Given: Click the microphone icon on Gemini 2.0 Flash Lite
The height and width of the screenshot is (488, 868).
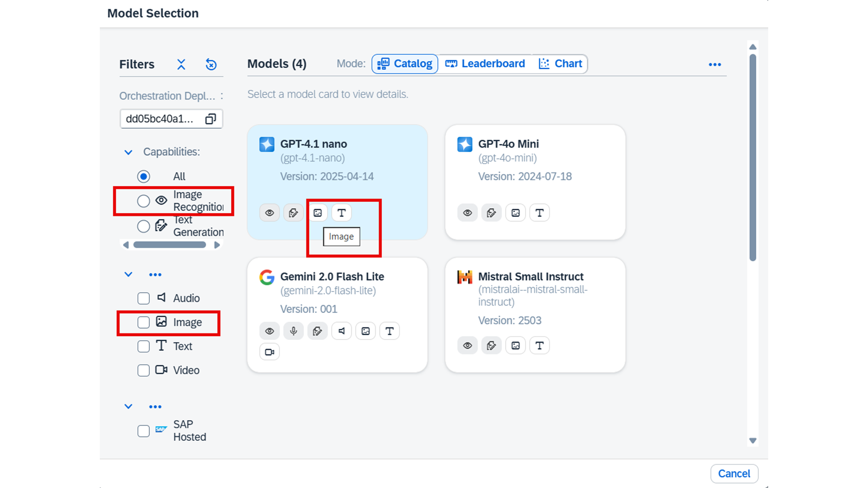Looking at the screenshot, I should [x=293, y=331].
